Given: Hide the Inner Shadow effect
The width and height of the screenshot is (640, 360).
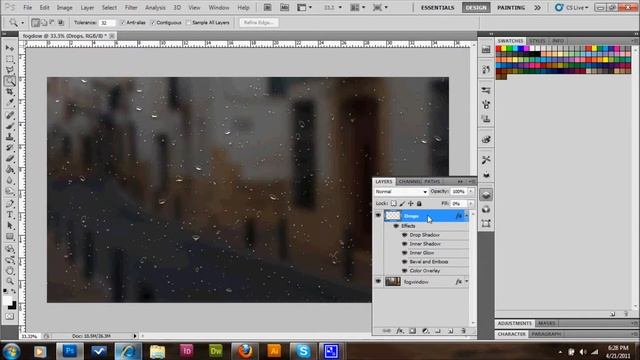Looking at the screenshot, I should (x=404, y=244).
